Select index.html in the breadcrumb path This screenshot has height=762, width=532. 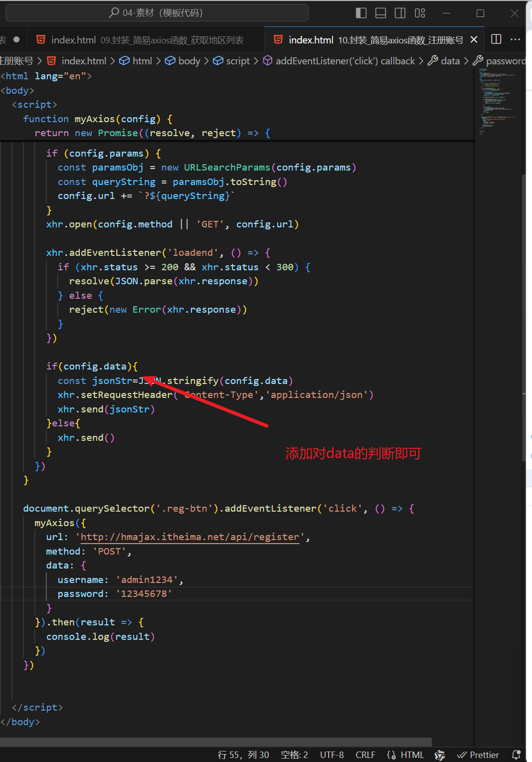coord(84,61)
